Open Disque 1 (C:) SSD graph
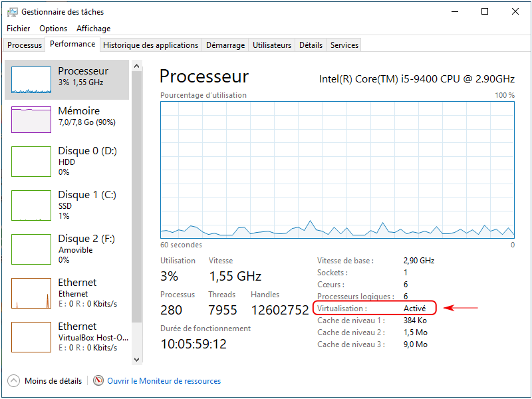The width and height of the screenshot is (532, 399). 31,205
